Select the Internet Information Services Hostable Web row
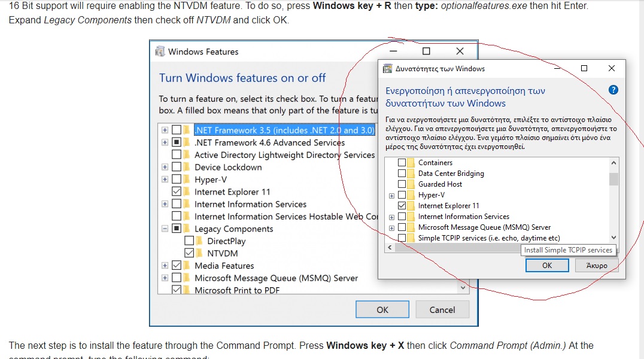 tap(286, 216)
